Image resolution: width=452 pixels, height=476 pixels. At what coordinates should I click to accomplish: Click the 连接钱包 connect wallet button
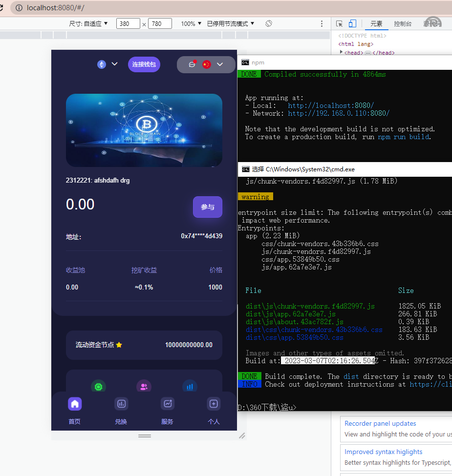pyautogui.click(x=144, y=64)
